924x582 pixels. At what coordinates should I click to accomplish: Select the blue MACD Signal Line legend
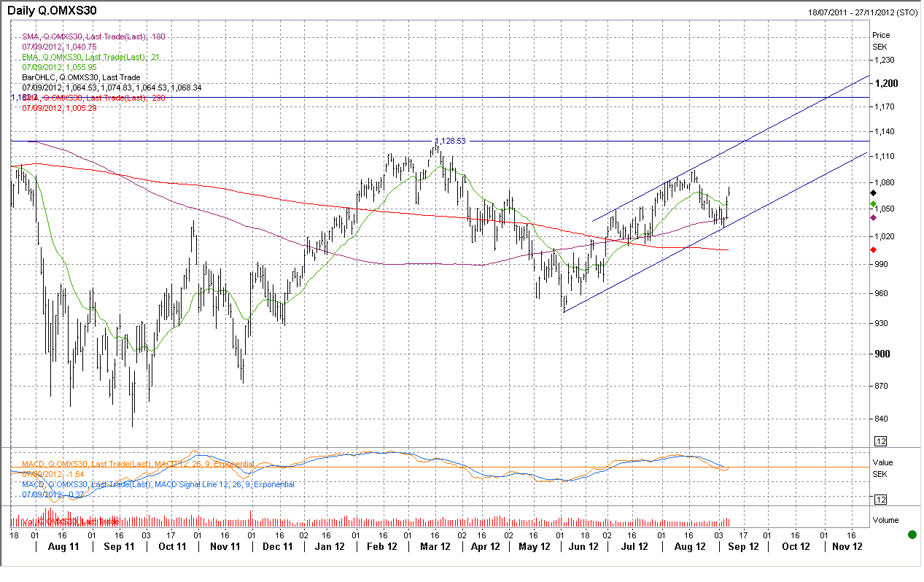(158, 484)
